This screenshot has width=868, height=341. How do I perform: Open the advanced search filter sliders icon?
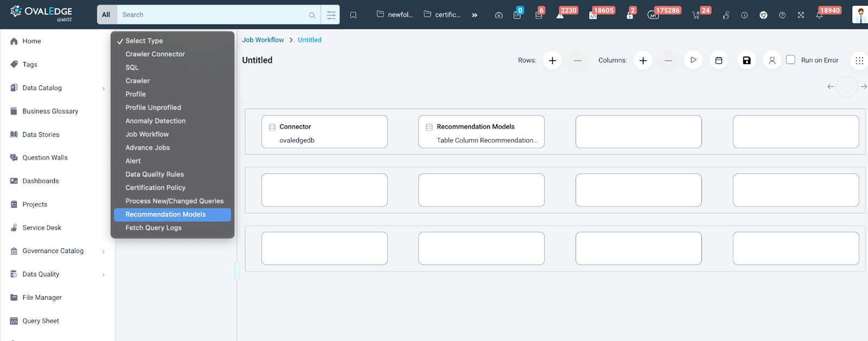pyautogui.click(x=331, y=15)
